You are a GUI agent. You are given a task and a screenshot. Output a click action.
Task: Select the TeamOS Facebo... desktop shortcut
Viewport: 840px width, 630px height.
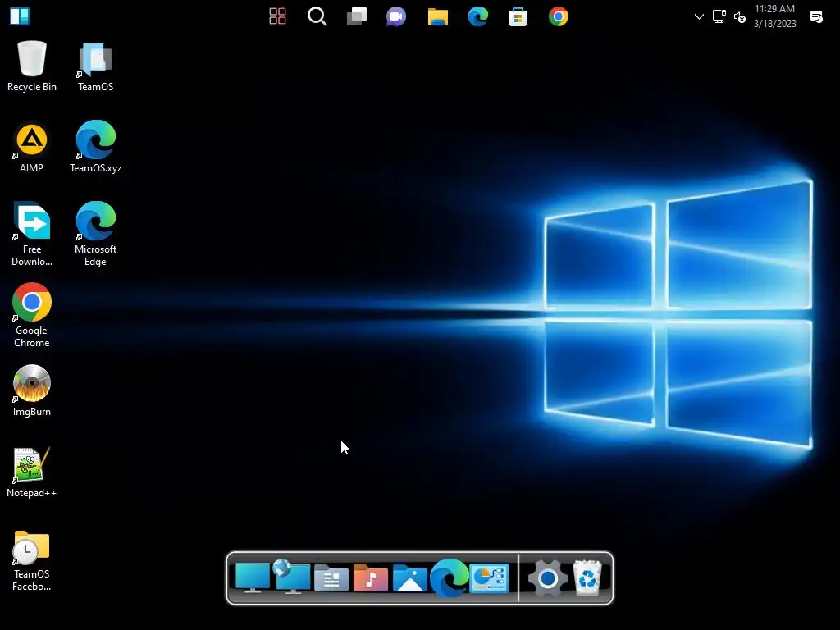coord(32,560)
